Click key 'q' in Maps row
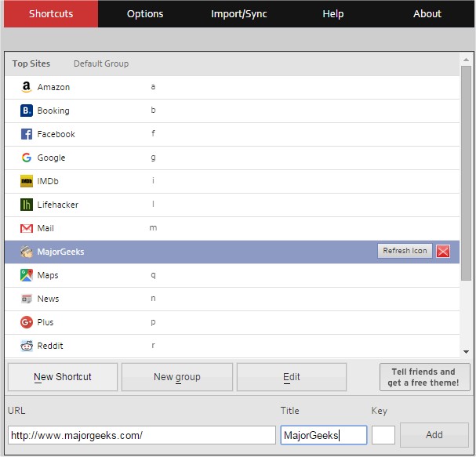The image size is (476, 457). point(153,275)
